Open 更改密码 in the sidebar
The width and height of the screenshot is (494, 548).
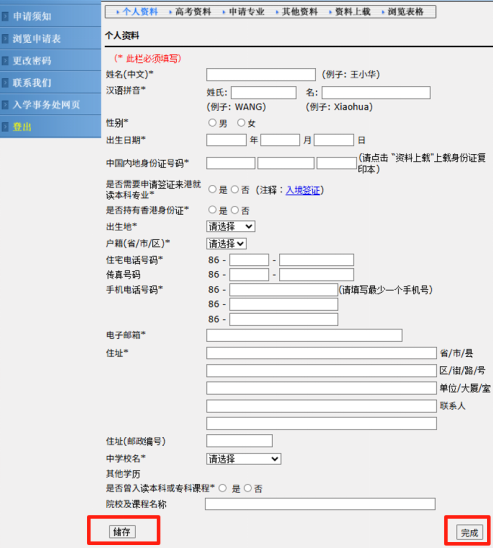tap(32, 60)
